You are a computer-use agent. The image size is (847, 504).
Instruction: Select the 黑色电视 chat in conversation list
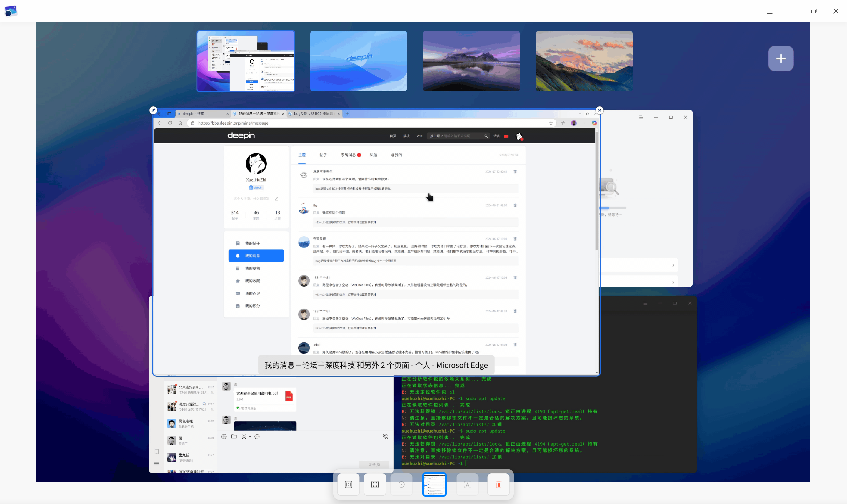coord(190,423)
